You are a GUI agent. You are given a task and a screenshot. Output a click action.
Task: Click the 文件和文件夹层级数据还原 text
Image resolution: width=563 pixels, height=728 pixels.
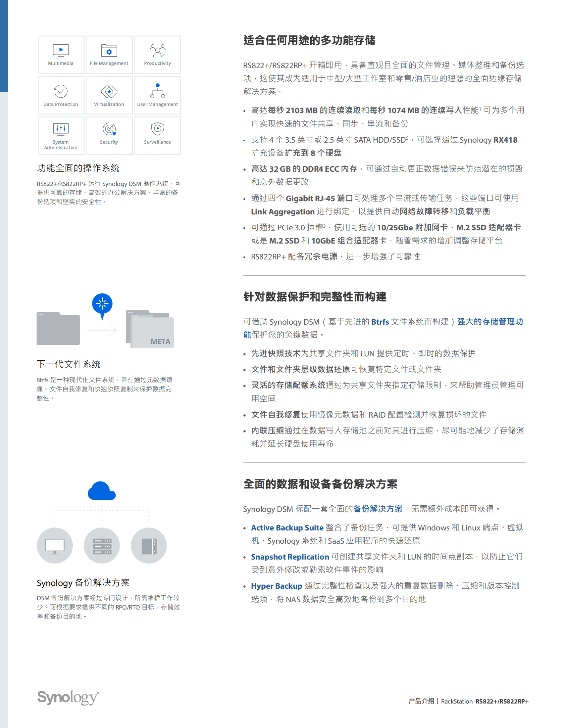(300, 369)
